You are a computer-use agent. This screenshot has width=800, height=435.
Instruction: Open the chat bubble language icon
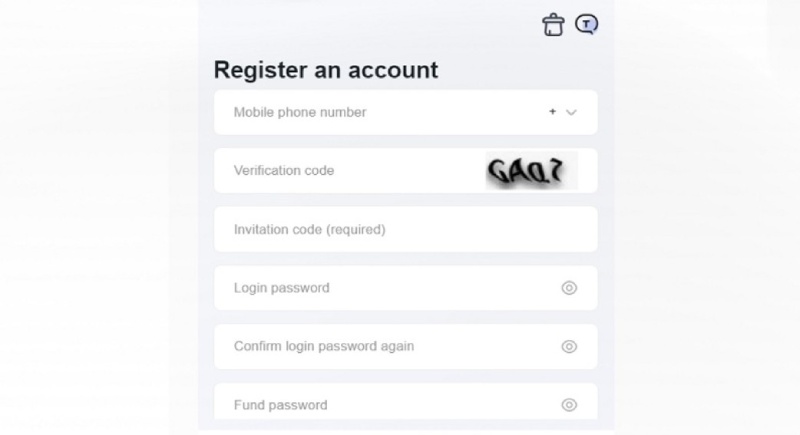point(587,25)
